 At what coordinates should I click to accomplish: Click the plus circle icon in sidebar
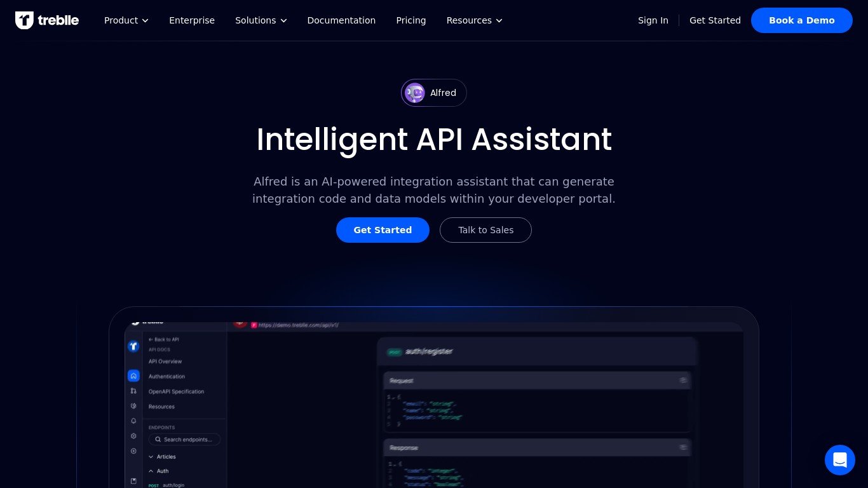(133, 451)
